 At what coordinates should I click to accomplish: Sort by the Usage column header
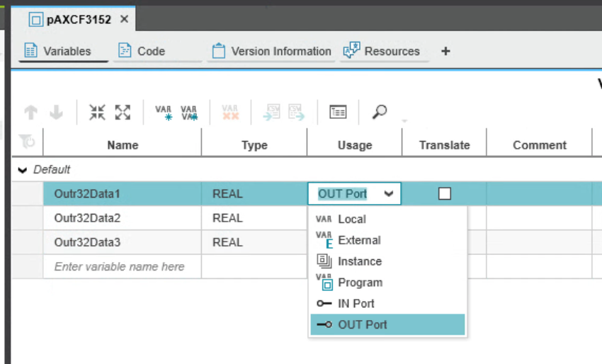point(355,144)
